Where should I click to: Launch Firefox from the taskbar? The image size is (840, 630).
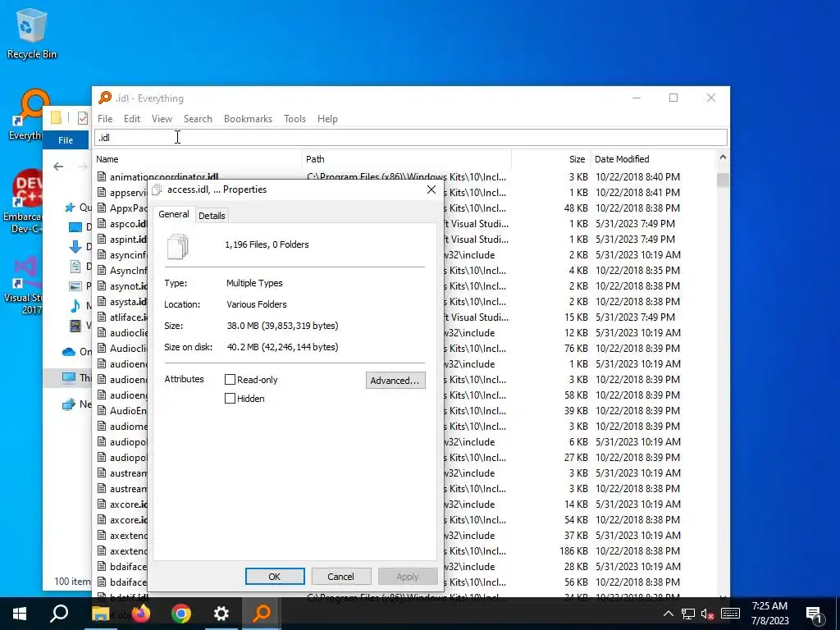[141, 614]
